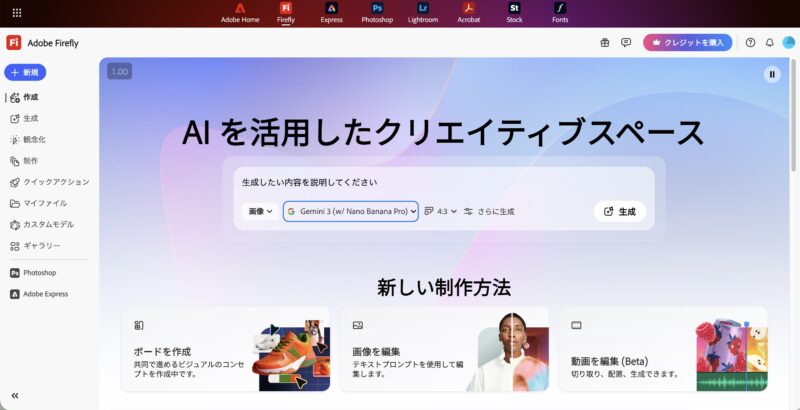800x410 pixels.
Task: Open Adobe Express link in the sidebar
Action: point(39,294)
